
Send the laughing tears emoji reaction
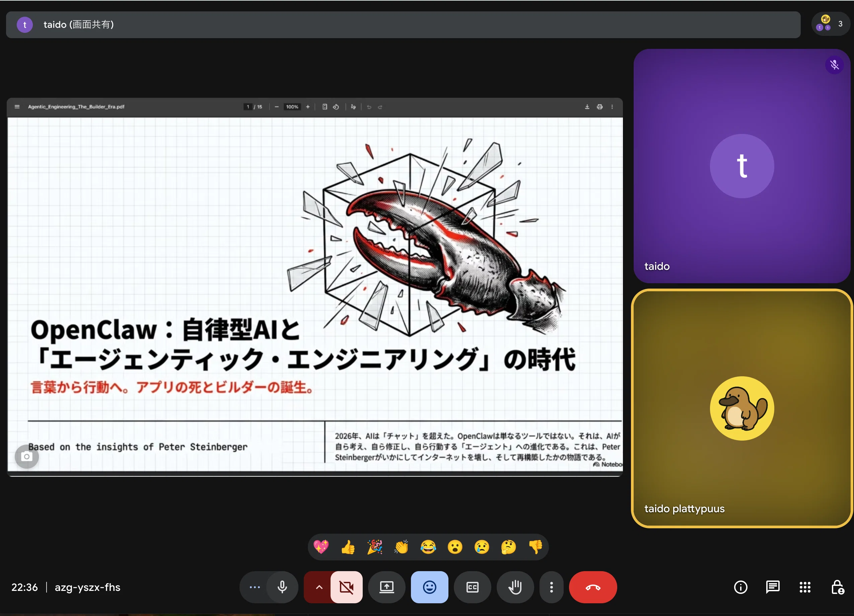[428, 547]
